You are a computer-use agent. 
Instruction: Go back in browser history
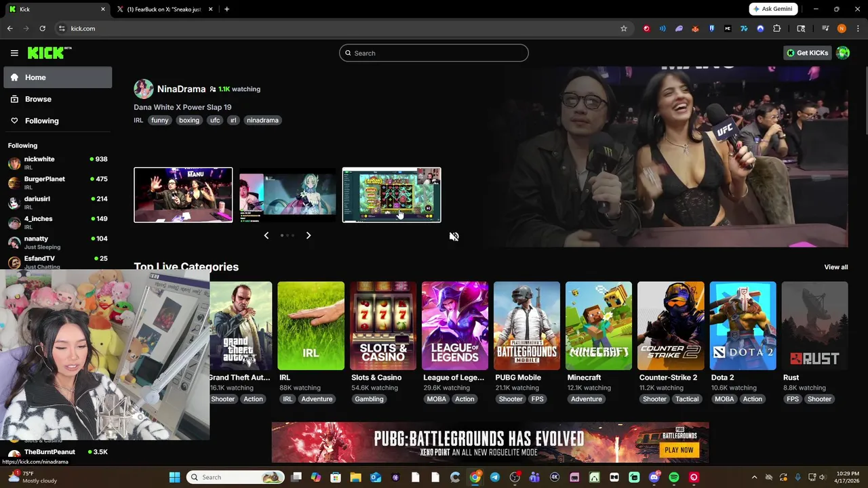click(10, 28)
